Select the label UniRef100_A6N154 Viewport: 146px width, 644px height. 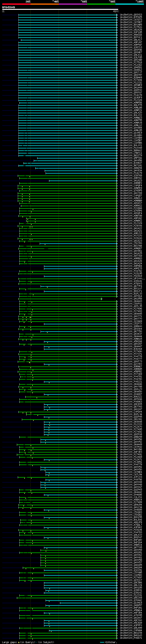[x=131, y=168]
